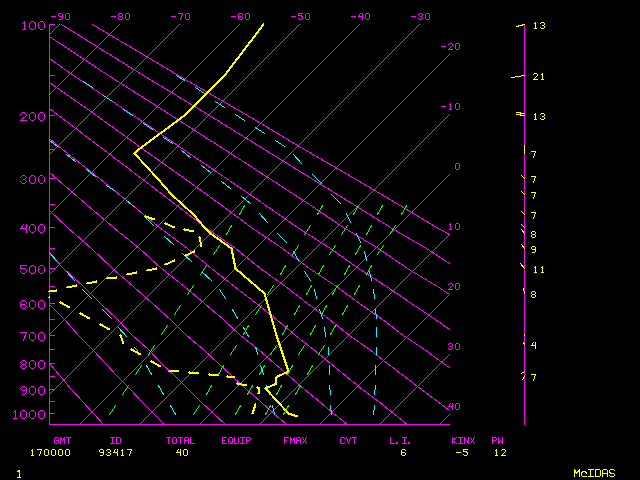Click the McIDAS label in the corner
Image resolution: width=640 pixels, height=480 pixels.
(594, 472)
